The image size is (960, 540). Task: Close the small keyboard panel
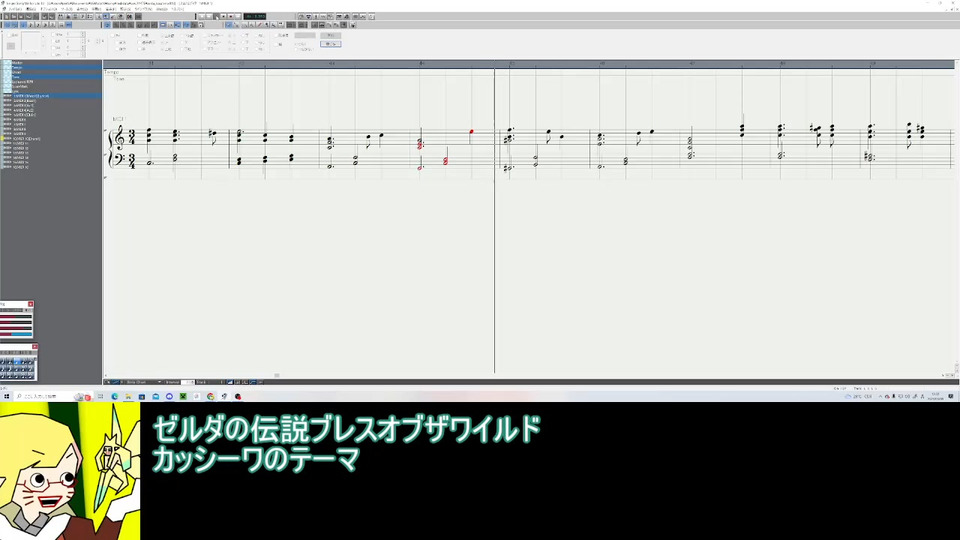click(x=35, y=347)
